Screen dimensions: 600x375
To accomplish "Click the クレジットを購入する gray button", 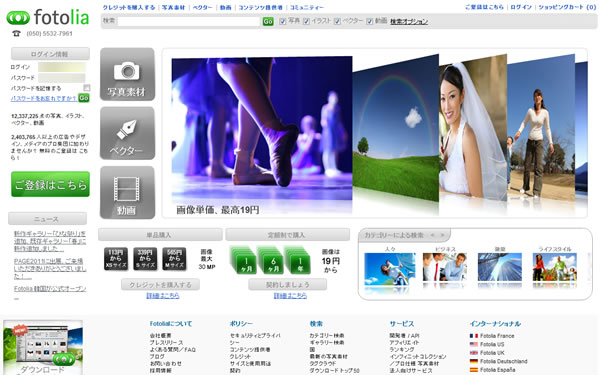I will pyautogui.click(x=160, y=284).
